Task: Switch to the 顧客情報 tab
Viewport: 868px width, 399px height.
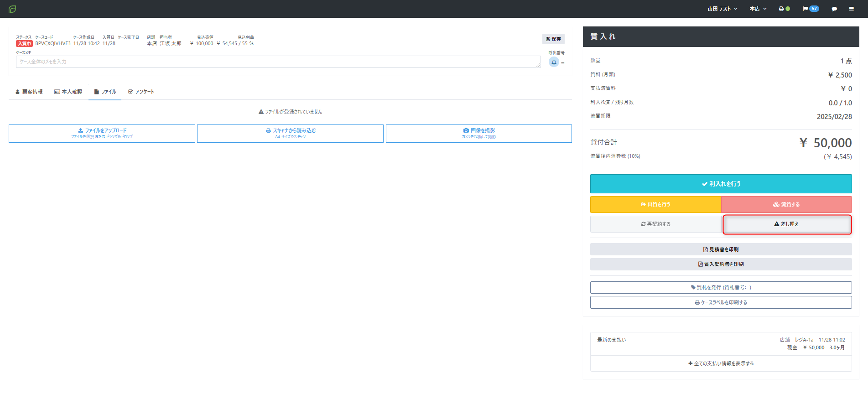Action: (x=29, y=92)
